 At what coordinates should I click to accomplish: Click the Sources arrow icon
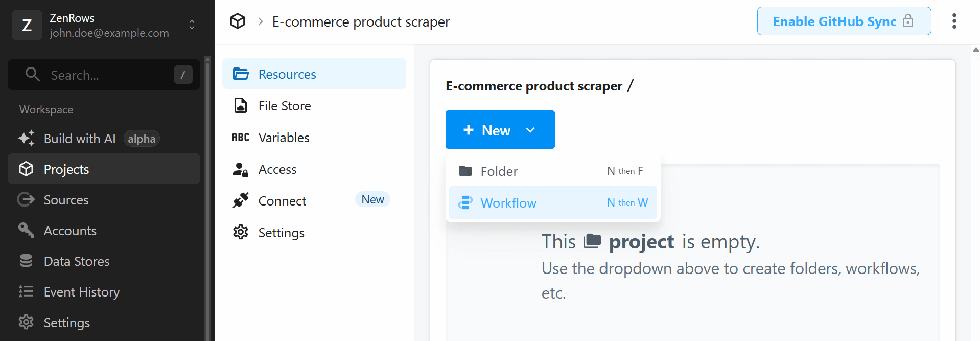pos(26,199)
